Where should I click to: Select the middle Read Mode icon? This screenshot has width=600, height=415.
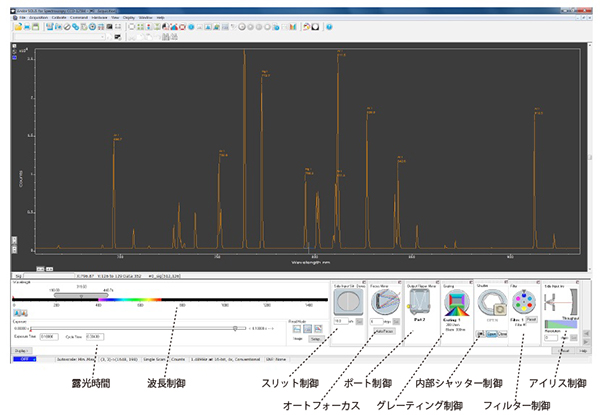307,329
